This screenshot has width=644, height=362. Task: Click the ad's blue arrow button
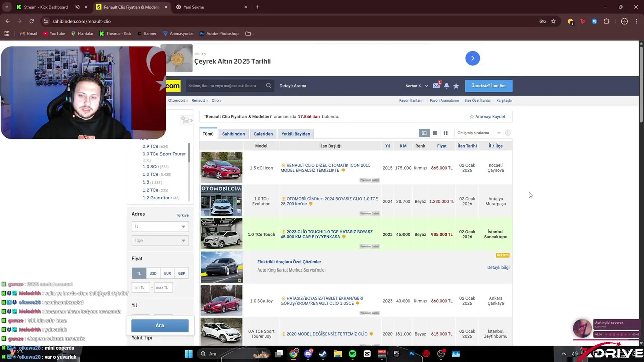click(472, 58)
